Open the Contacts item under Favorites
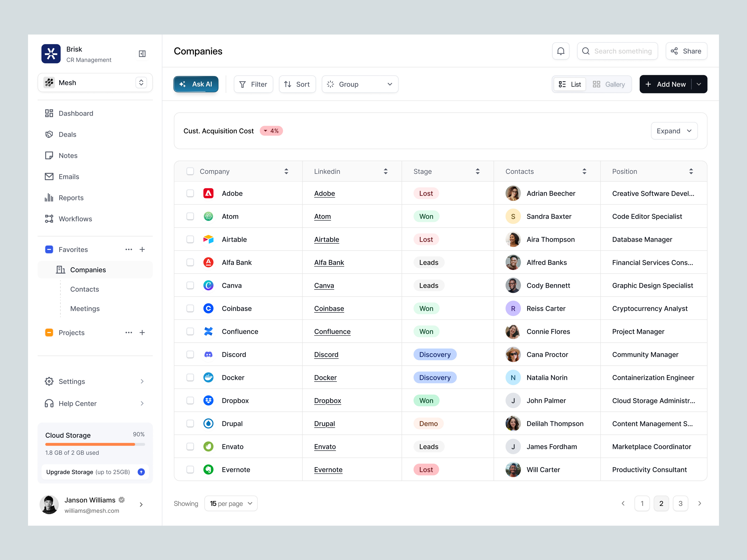This screenshot has width=747, height=560. (85, 289)
